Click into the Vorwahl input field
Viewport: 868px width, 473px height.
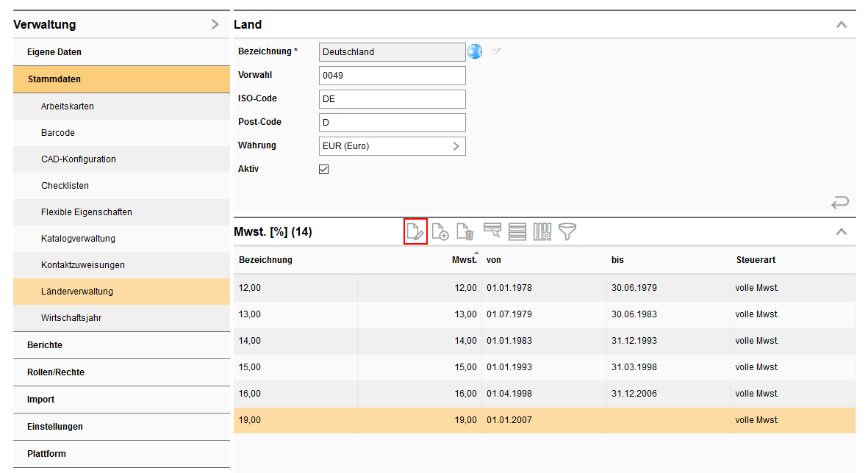392,76
